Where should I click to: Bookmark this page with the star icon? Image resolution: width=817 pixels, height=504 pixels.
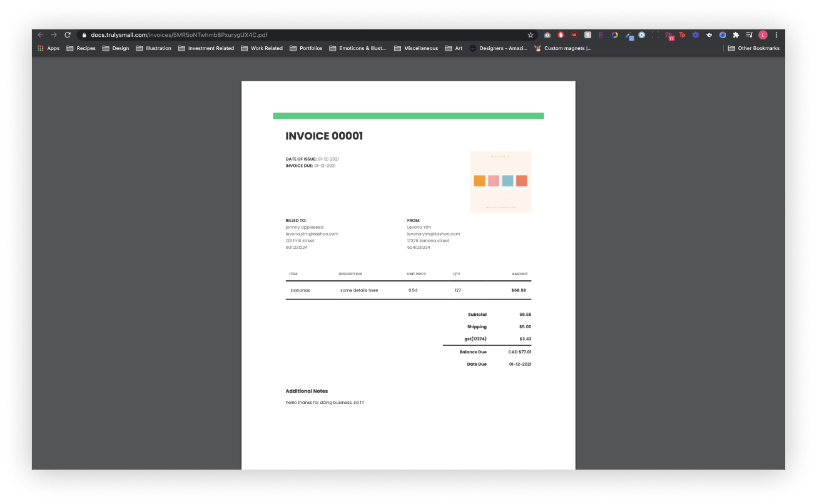point(530,35)
